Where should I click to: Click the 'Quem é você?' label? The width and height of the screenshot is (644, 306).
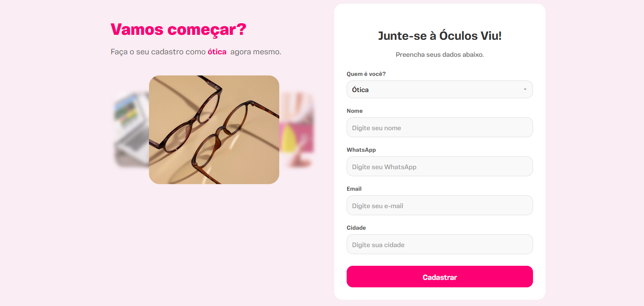366,74
